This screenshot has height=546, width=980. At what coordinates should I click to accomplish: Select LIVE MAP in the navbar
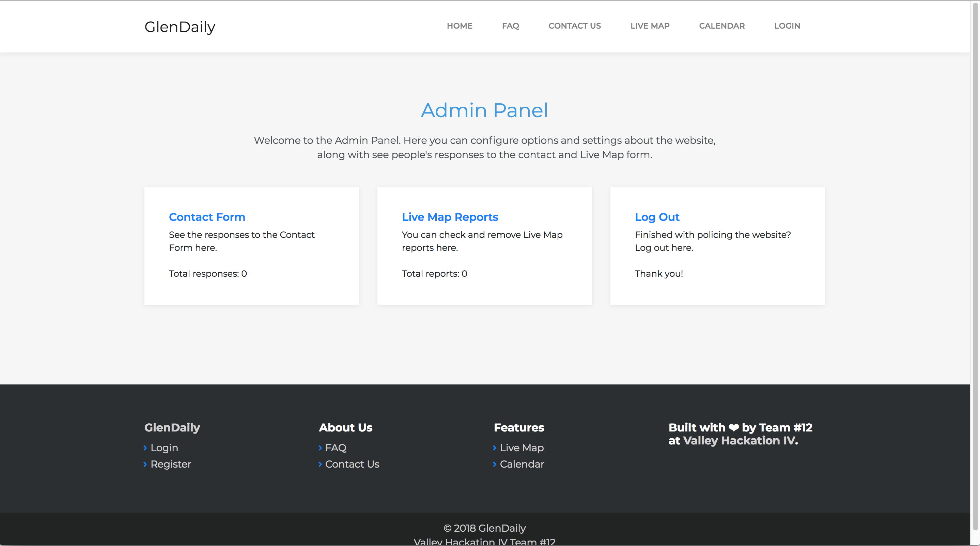coord(650,26)
